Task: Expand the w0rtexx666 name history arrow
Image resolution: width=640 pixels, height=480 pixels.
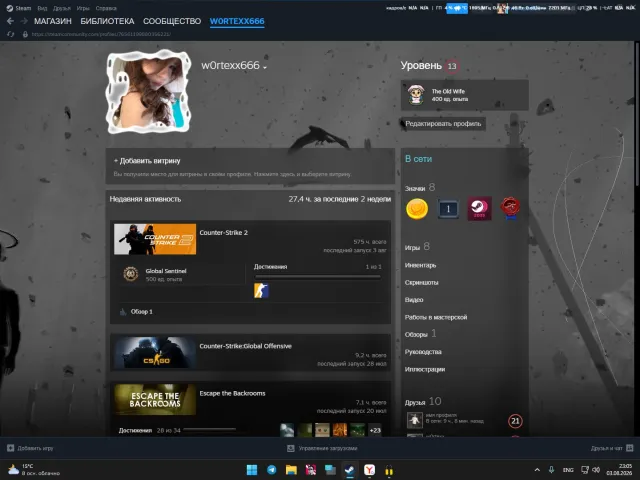Action: click(x=265, y=67)
